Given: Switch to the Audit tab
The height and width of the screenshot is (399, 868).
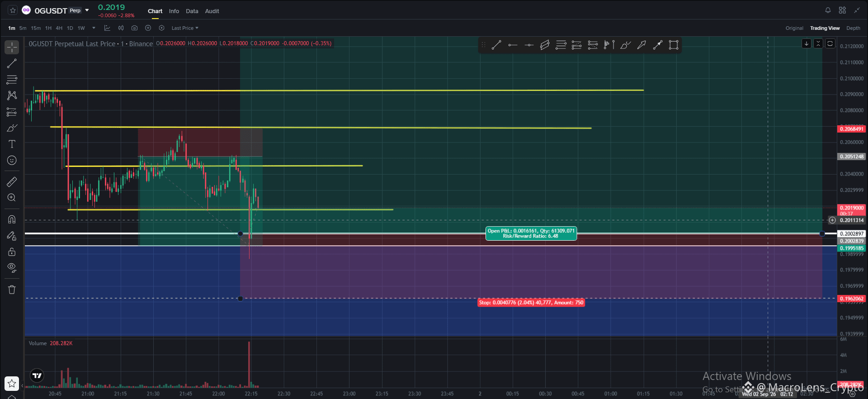Looking at the screenshot, I should pos(212,11).
